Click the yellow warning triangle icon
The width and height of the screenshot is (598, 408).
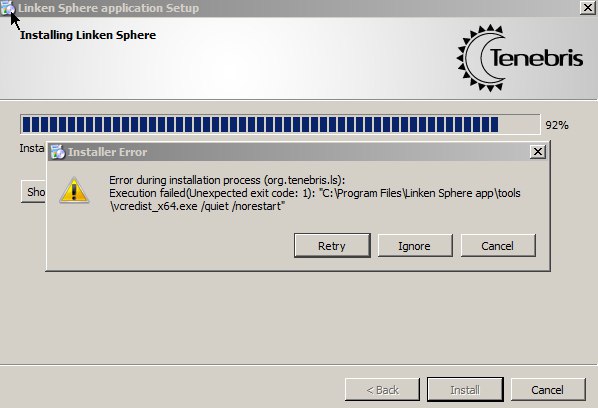[x=74, y=190]
